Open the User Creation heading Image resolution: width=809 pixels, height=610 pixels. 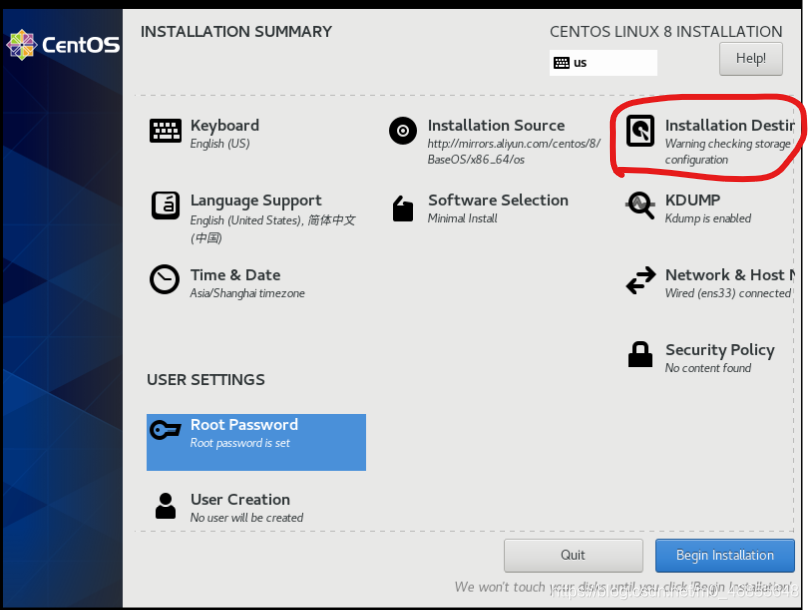tap(240, 500)
